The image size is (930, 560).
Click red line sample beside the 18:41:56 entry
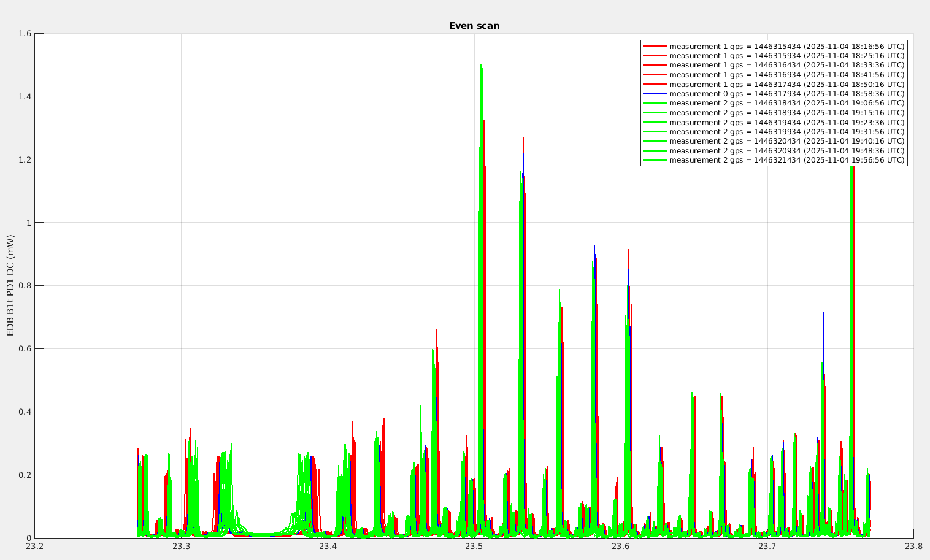tap(655, 75)
